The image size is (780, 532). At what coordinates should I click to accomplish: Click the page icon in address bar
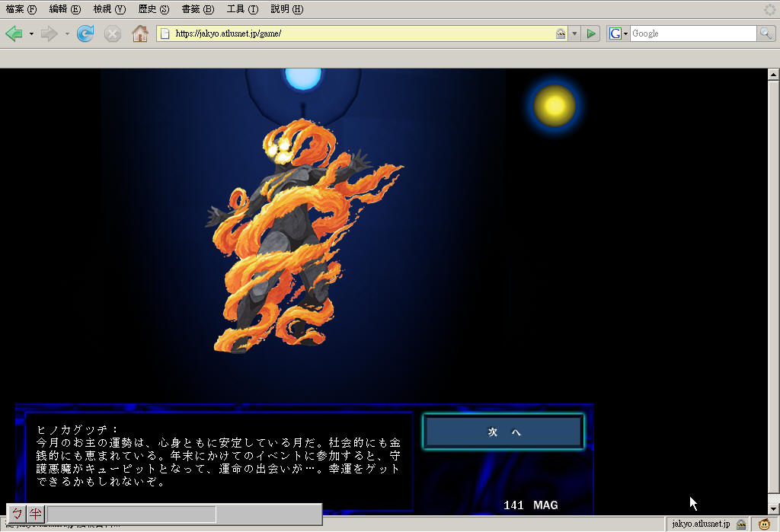(165, 33)
